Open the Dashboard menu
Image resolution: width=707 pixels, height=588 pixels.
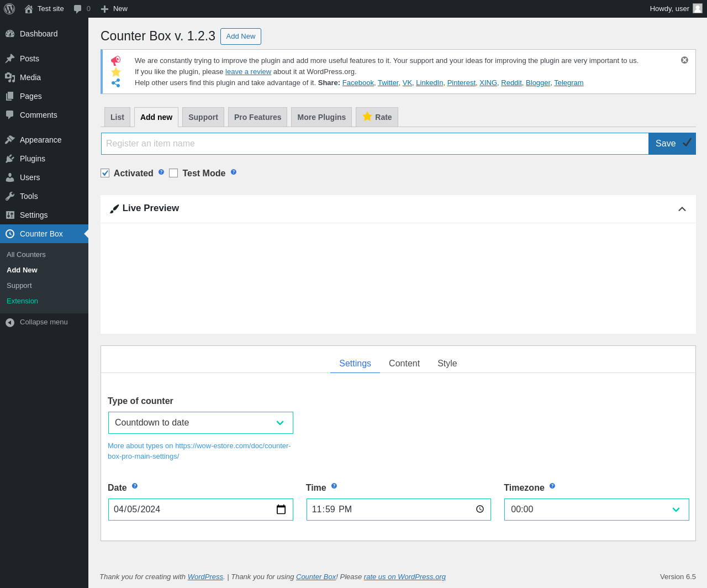pos(44,34)
